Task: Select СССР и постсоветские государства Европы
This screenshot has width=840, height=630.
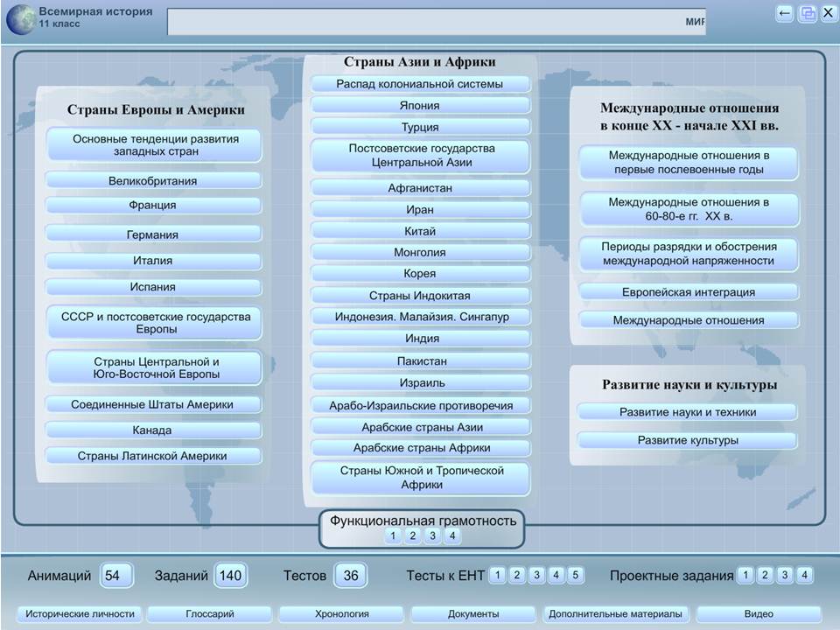Action: (x=154, y=323)
